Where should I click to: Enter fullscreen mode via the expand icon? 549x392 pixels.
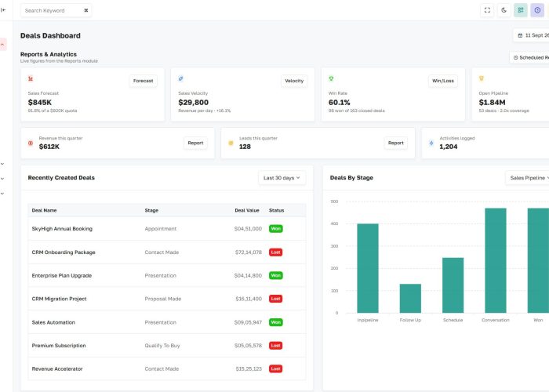pos(487,10)
